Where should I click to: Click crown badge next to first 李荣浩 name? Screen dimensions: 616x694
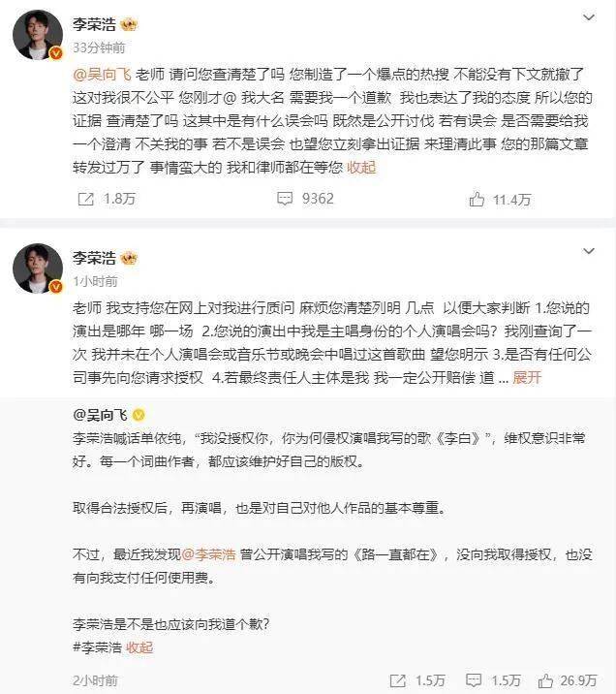tap(129, 24)
